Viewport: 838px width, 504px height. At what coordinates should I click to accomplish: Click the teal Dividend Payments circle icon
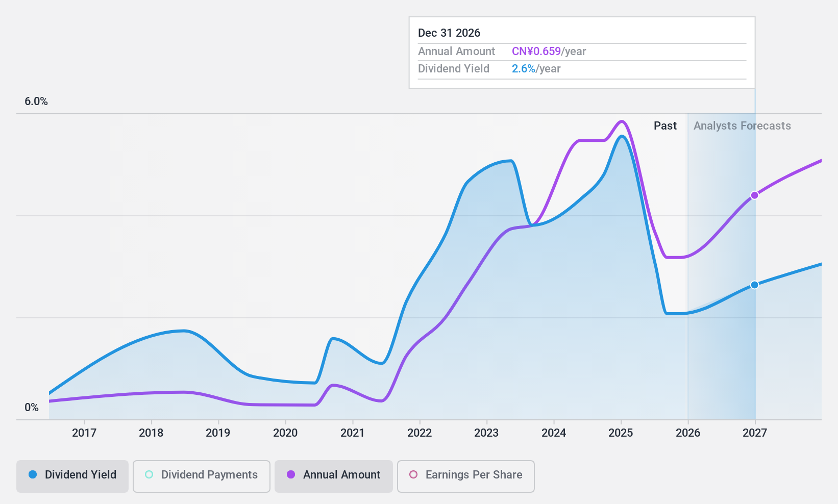point(149,475)
